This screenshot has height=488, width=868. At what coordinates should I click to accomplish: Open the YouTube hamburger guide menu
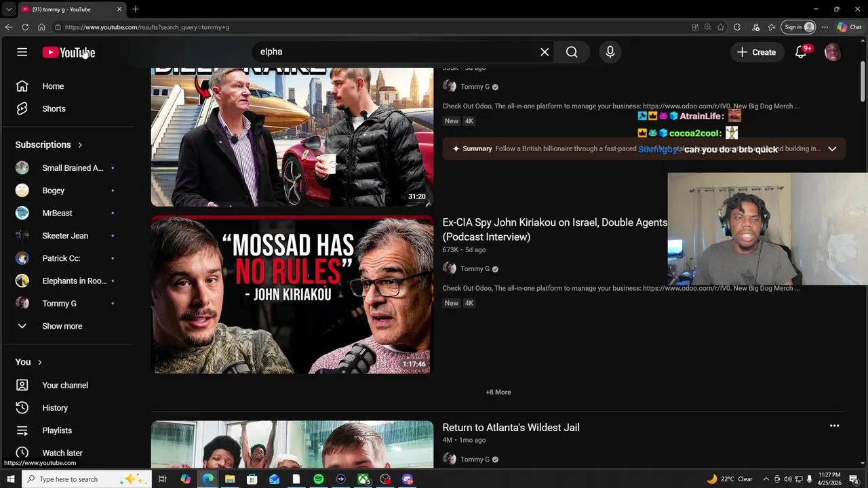[x=22, y=52]
